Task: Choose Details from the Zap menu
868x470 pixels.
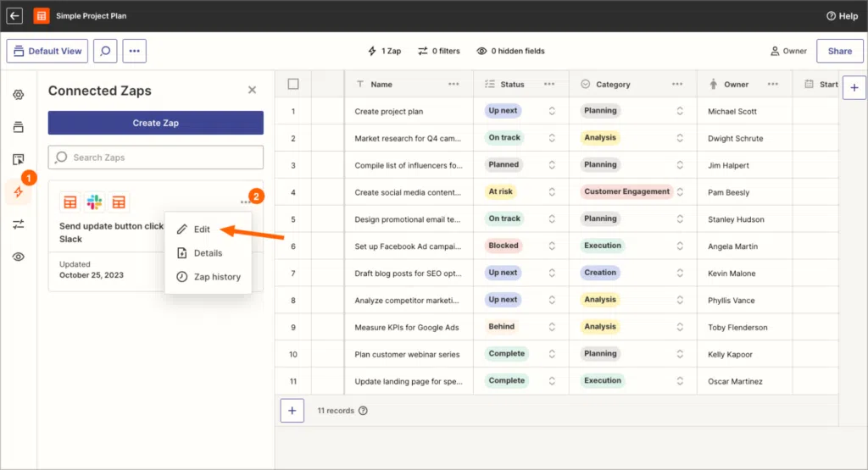Action: 208,253
